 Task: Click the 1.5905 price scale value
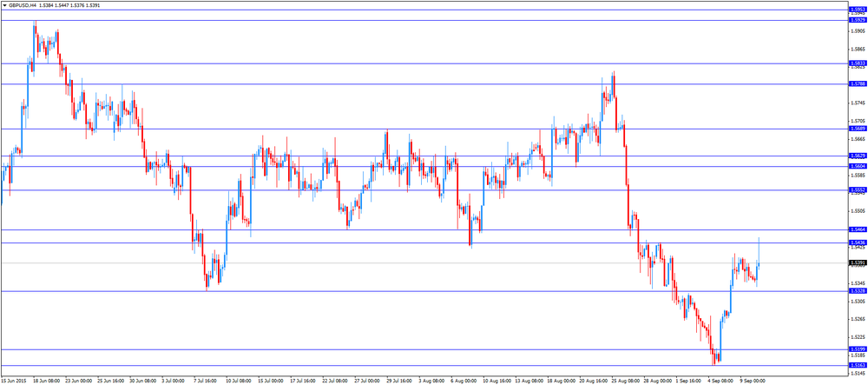click(859, 31)
